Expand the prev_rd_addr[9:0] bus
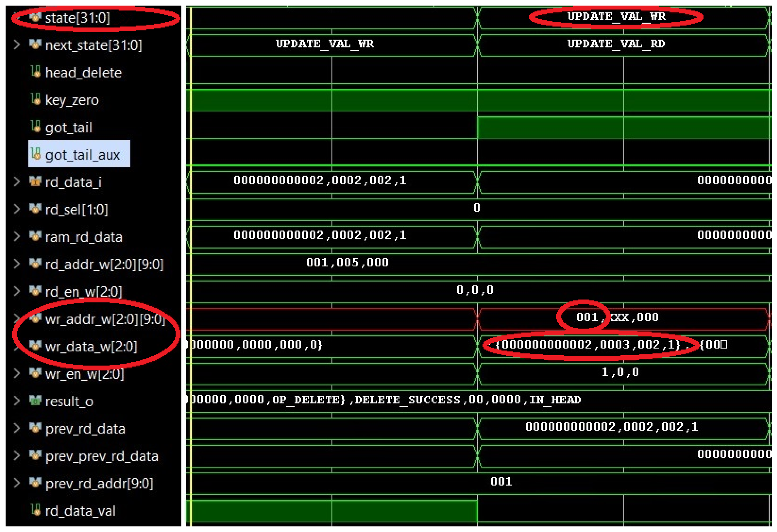The height and width of the screenshot is (532, 777). coord(17,483)
